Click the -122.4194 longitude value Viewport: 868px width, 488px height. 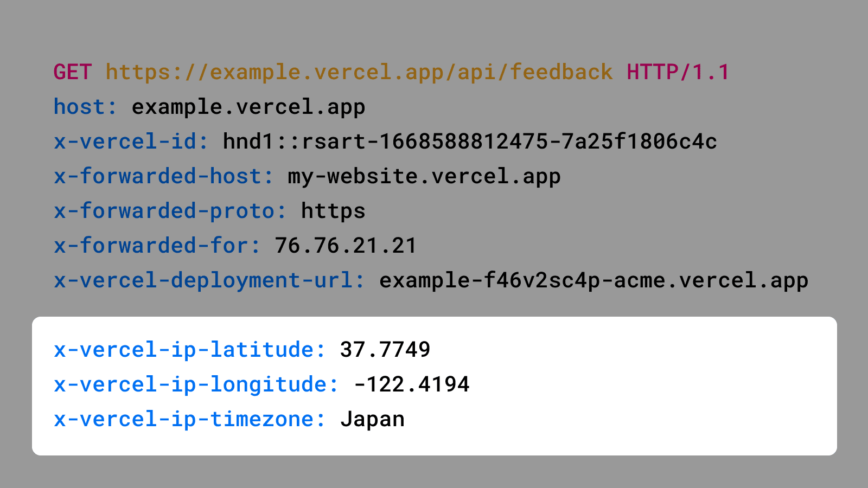(411, 384)
